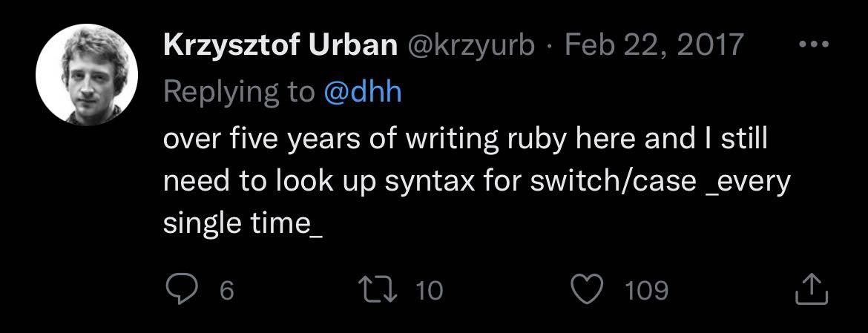Image resolution: width=868 pixels, height=333 pixels.
Task: Click the Krzysztof Urban display name
Action: pos(280,46)
